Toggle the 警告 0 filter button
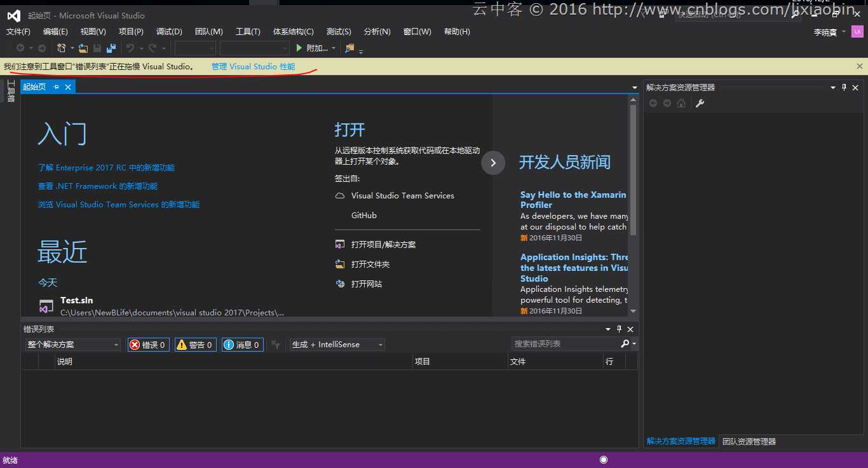 point(195,345)
